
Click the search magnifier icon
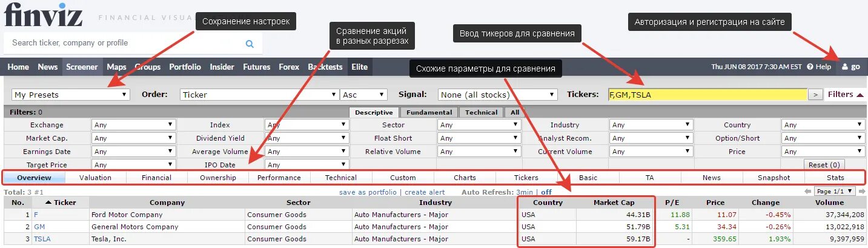[250, 44]
